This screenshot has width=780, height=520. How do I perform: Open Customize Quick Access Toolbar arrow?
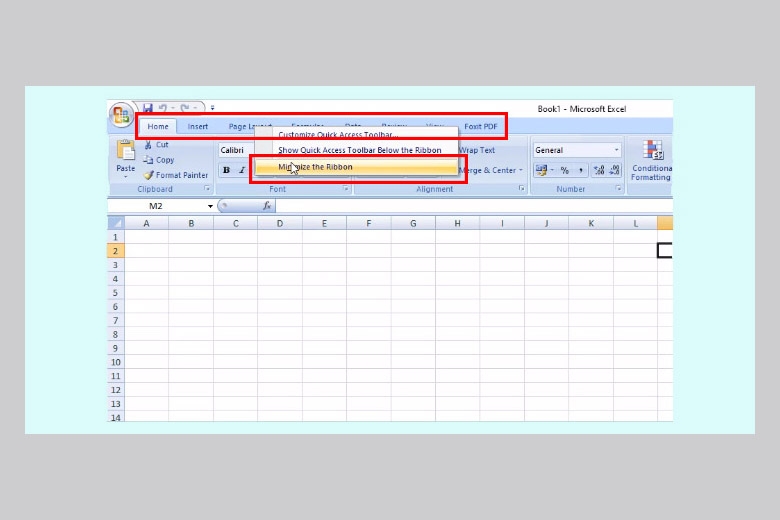pos(212,107)
